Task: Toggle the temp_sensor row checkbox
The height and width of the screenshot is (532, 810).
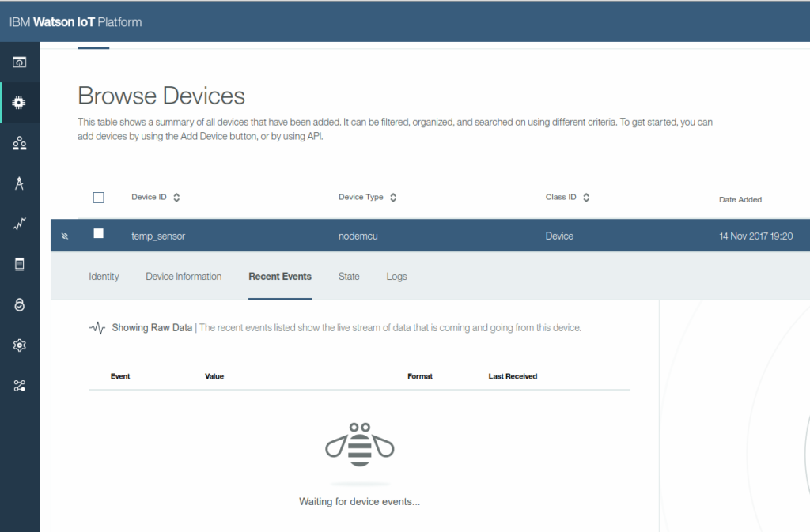Action: click(98, 233)
